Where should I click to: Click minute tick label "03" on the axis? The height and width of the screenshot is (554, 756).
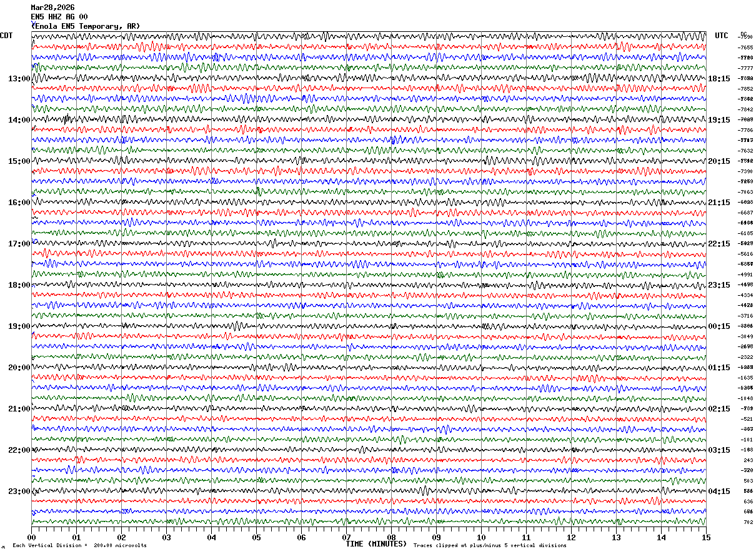[166, 537]
